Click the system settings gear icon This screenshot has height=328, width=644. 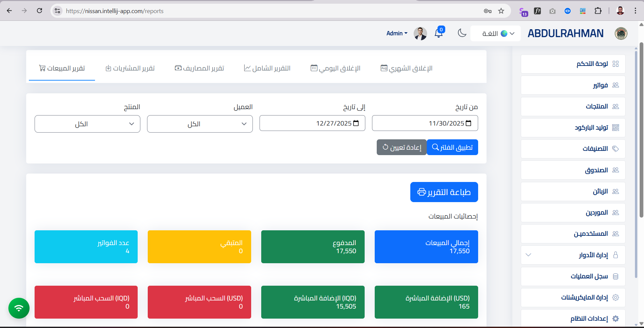[616, 318]
